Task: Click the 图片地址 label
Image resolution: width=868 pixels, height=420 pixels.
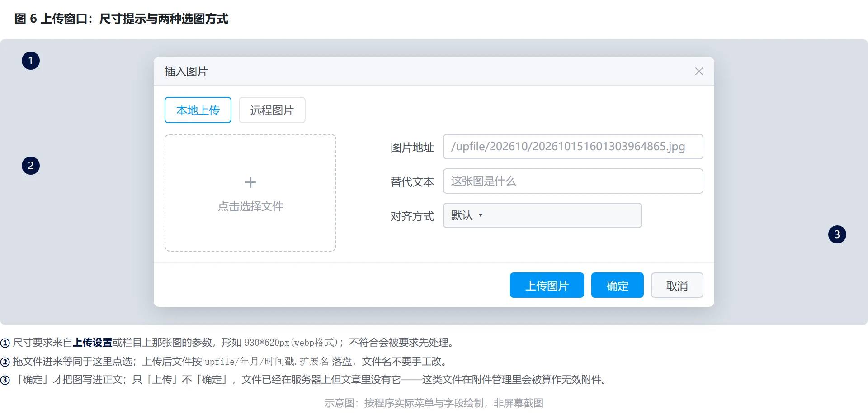Action: 412,148
